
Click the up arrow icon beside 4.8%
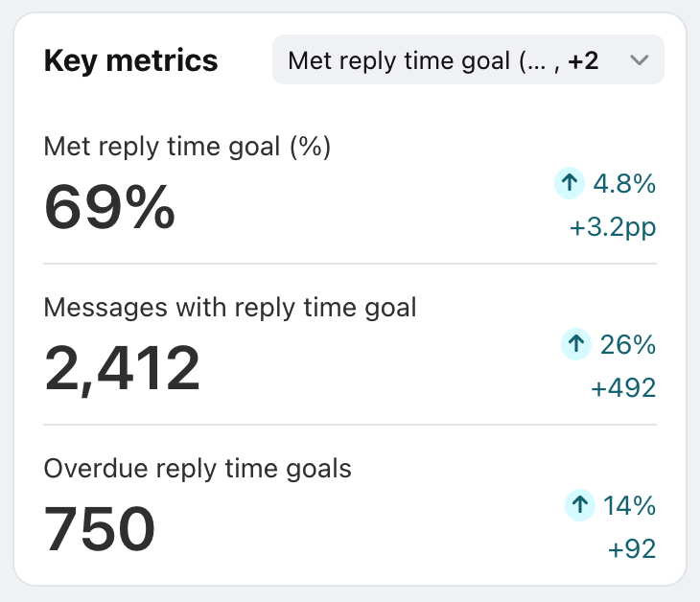(571, 183)
